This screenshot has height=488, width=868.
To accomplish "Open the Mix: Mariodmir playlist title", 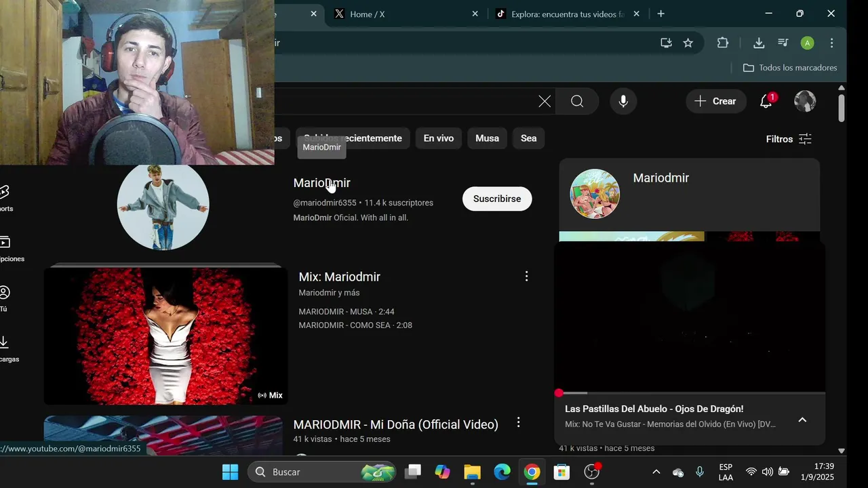I will tap(339, 277).
